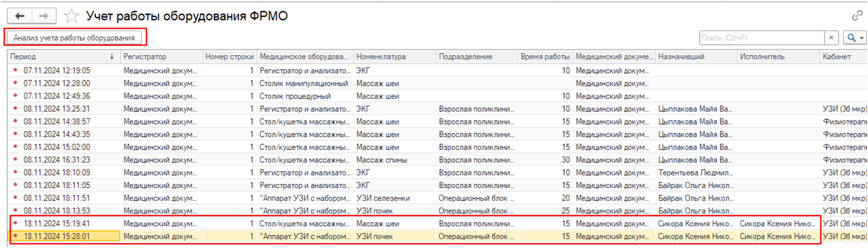Open the search button dropdown arrow
This screenshot has height=248, width=868.
coord(862,38)
